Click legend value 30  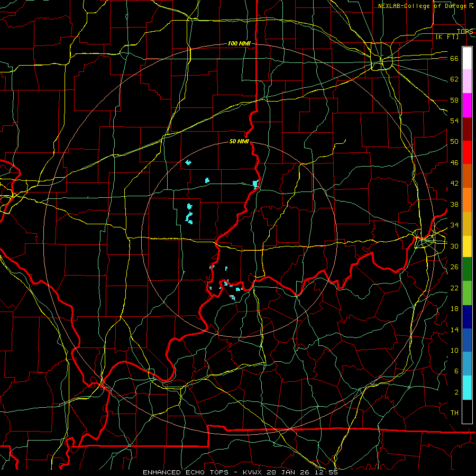[454, 246]
